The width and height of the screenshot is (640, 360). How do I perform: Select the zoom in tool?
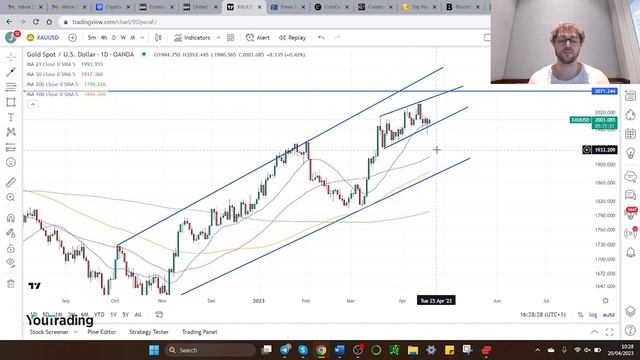[11, 197]
